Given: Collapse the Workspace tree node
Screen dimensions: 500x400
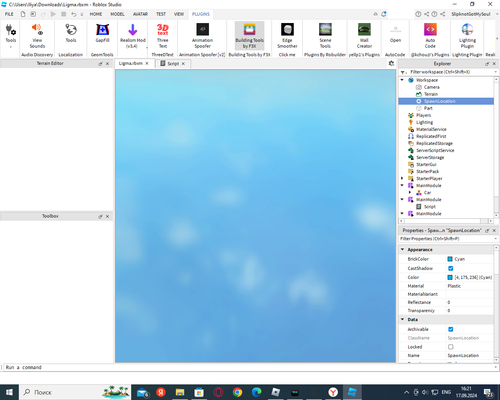Looking at the screenshot, I should (x=402, y=80).
